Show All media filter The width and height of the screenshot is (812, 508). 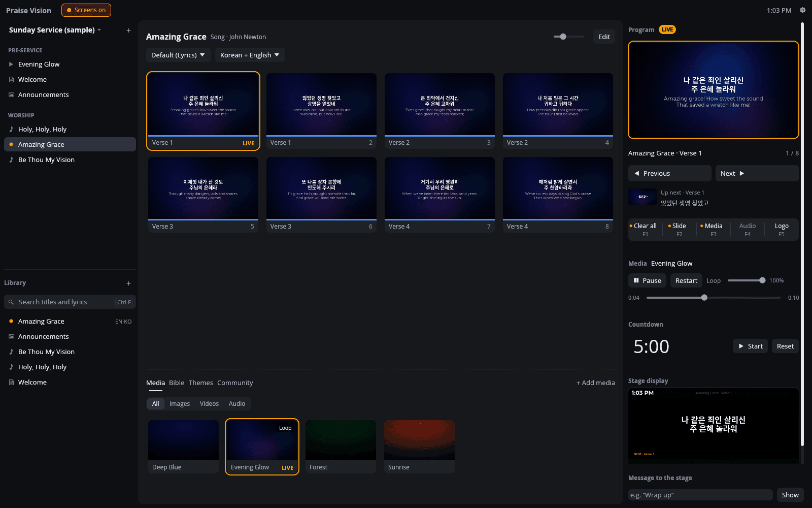155,404
